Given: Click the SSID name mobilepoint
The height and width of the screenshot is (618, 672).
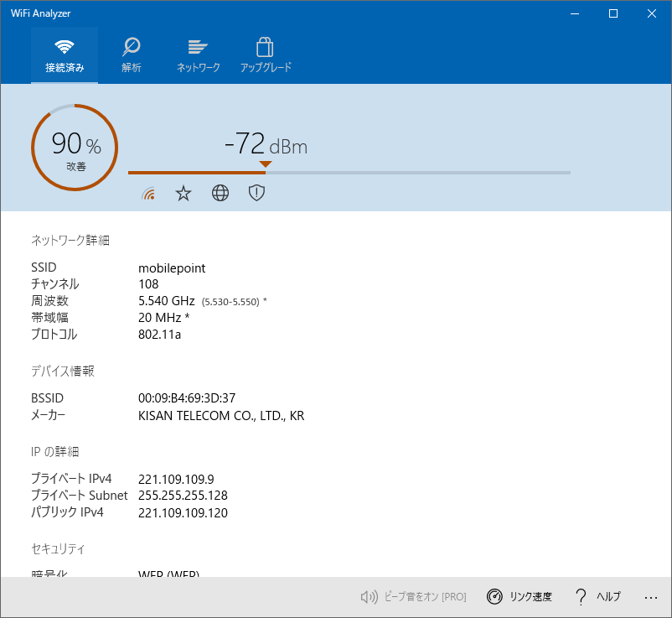Looking at the screenshot, I should 172,268.
